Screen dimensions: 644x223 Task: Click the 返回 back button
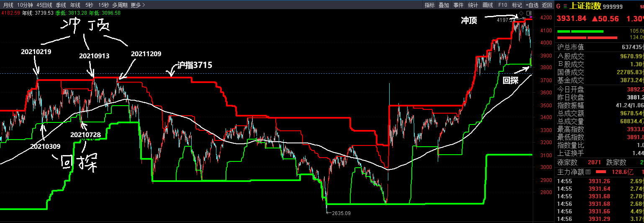[x=547, y=5]
